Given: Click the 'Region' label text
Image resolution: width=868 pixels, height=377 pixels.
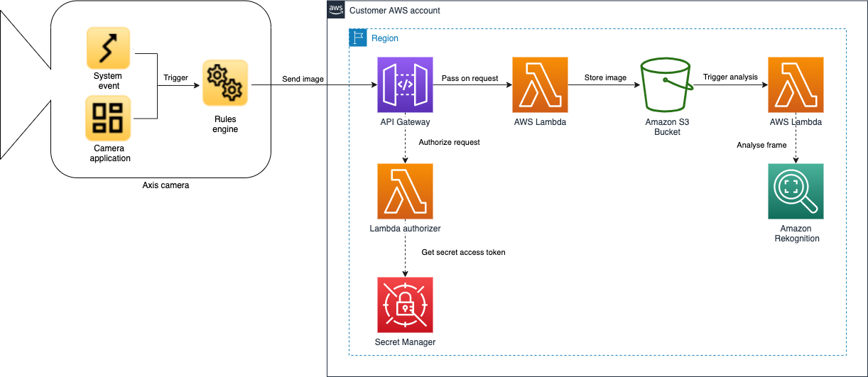Looking at the screenshot, I should pyautogui.click(x=385, y=38).
